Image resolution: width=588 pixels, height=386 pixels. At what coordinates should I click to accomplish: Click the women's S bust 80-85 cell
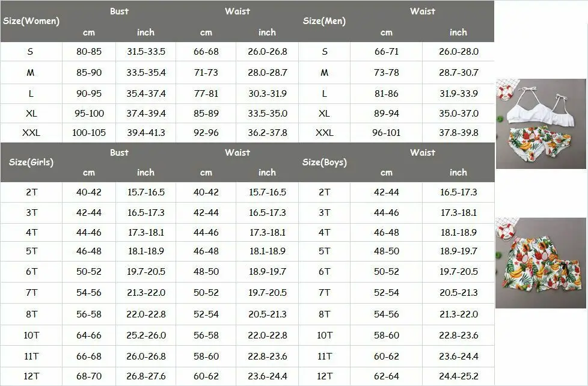pos(89,51)
